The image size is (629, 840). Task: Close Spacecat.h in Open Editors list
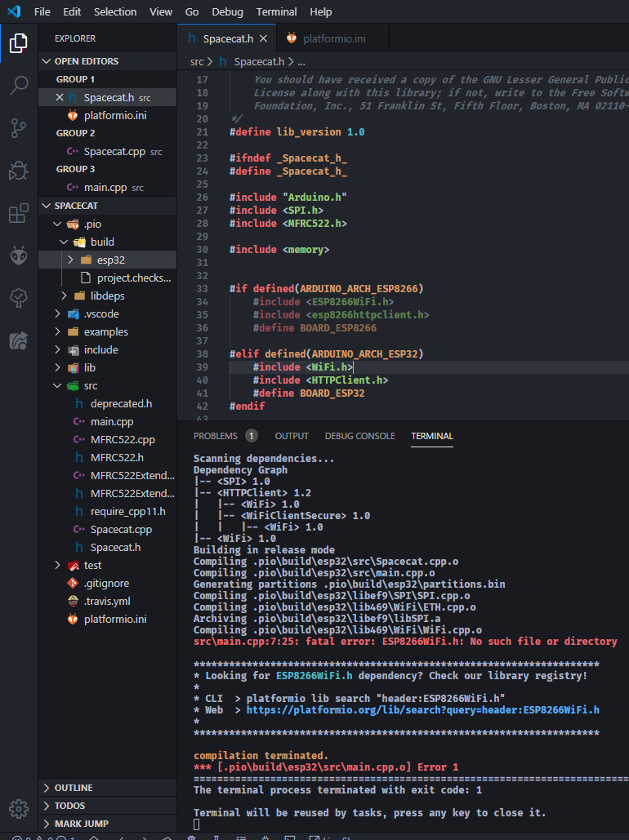point(59,98)
